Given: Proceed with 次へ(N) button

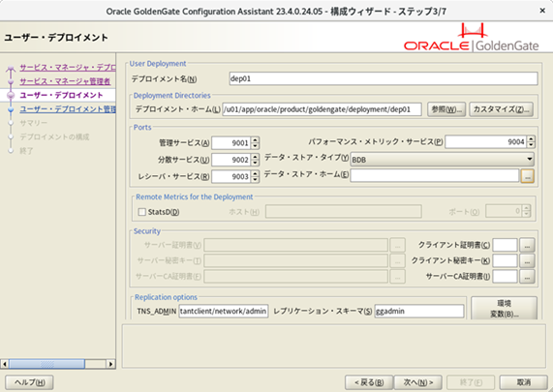Looking at the screenshot, I should point(418,382).
